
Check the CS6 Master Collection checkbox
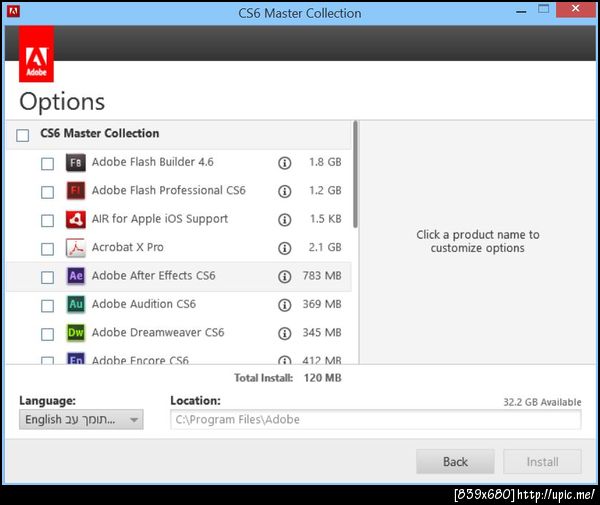tap(23, 135)
